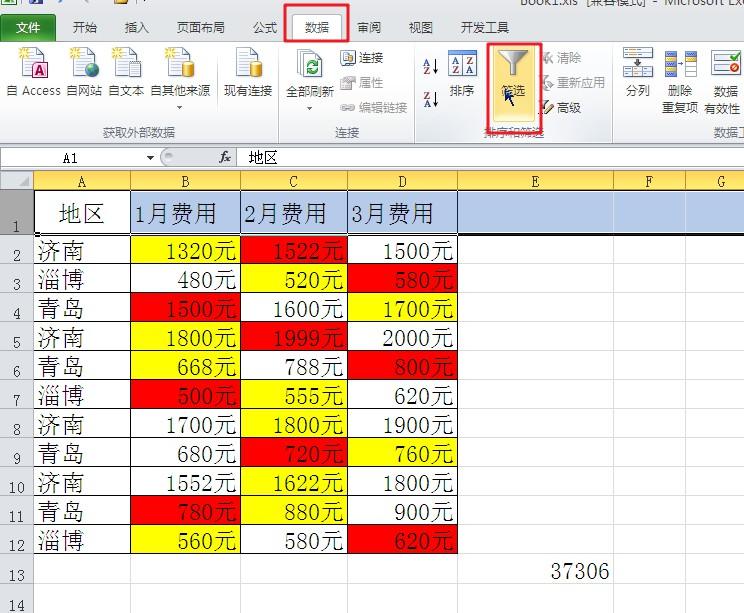Switch to the Home (开始) tab
The height and width of the screenshot is (613, 744).
85,28
